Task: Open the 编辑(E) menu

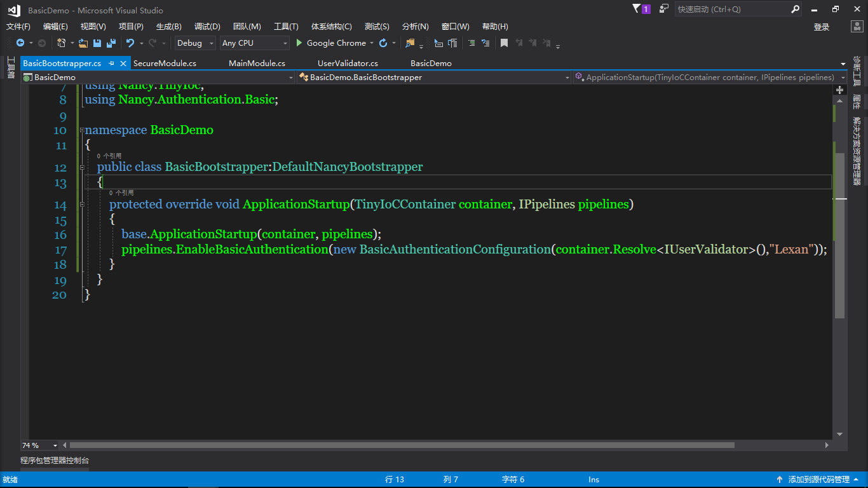Action: [x=55, y=27]
